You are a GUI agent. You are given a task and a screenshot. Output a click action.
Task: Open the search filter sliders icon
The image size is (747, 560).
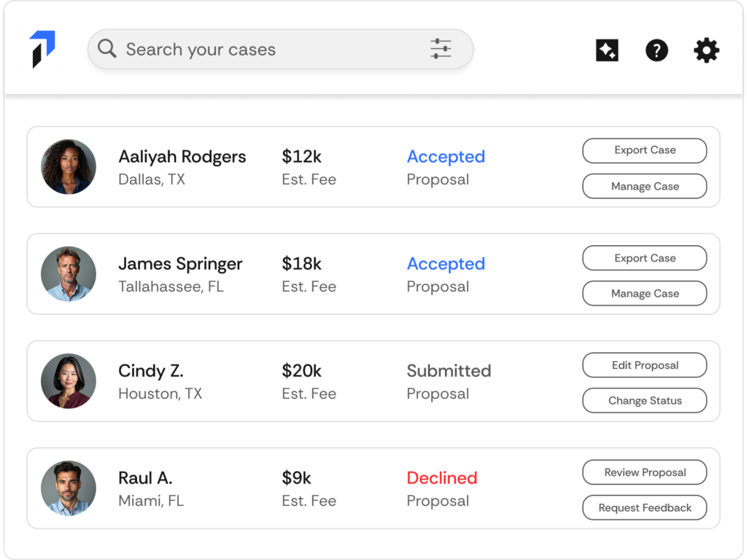pos(441,49)
